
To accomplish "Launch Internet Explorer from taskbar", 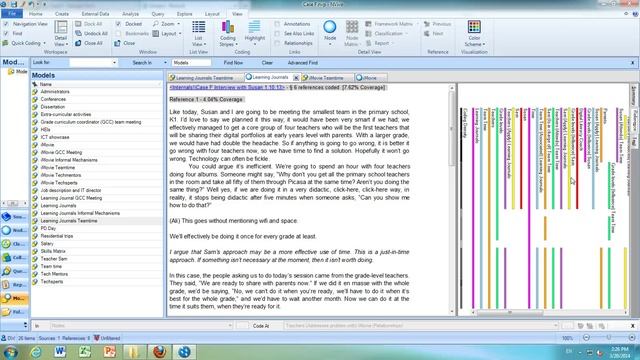I will [36, 351].
